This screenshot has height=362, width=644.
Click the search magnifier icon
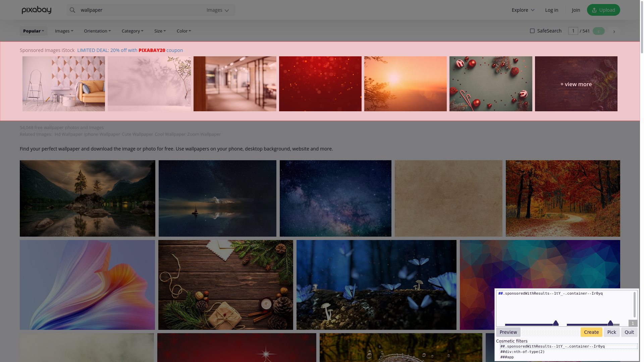click(72, 10)
